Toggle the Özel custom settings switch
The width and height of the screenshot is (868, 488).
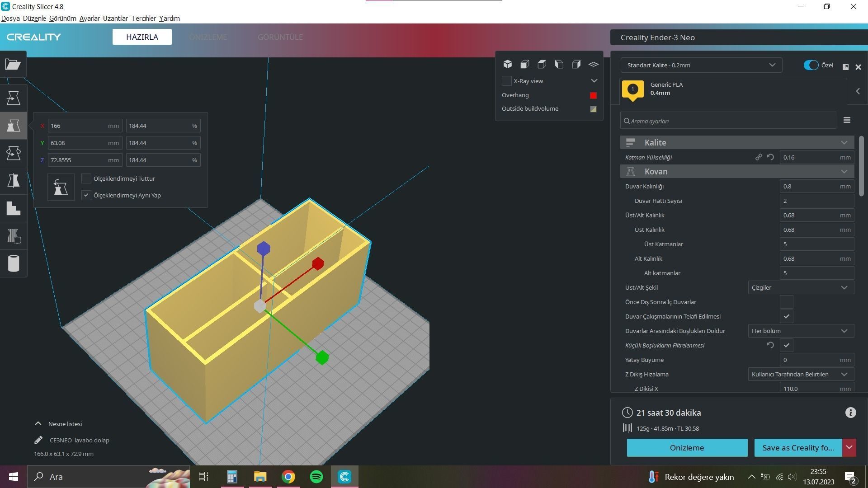click(x=811, y=65)
